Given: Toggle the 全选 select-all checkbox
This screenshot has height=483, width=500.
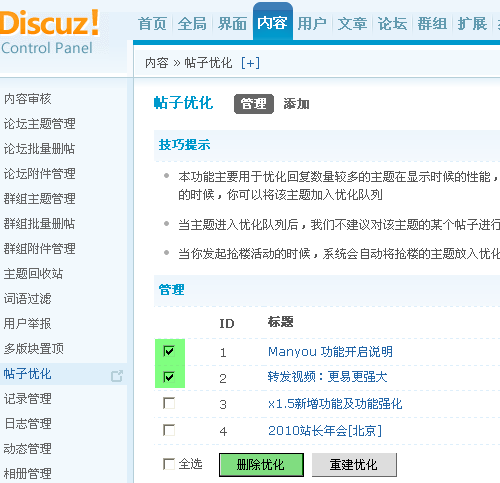Looking at the screenshot, I should (169, 464).
